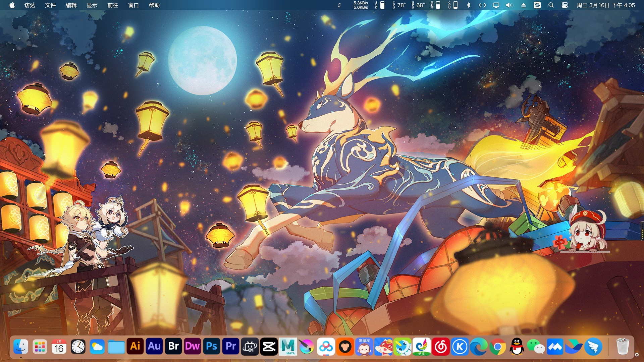Open Spotlight search magnifier
Screen dimensions: 644x362
click(551, 5)
